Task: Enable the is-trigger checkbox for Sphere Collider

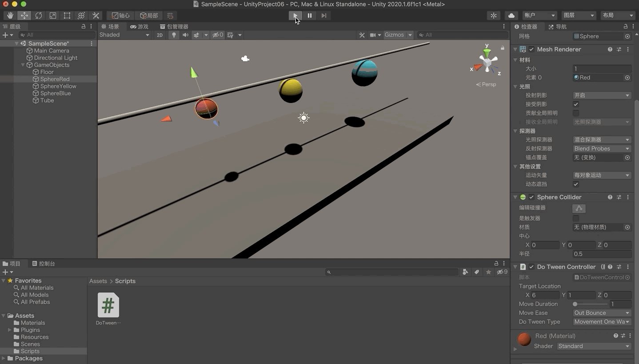Action: click(x=576, y=218)
